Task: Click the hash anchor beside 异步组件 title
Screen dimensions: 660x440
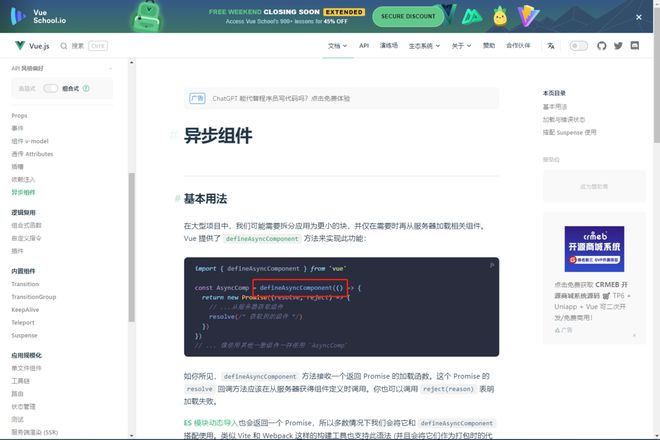Action: [173, 135]
